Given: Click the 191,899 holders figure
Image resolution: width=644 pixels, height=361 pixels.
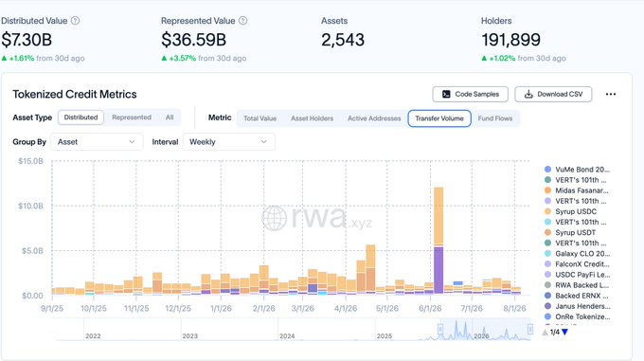Looking at the screenshot, I should pos(510,40).
